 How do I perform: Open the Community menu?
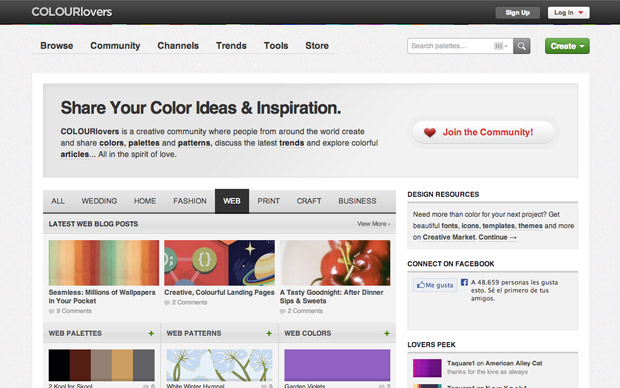tap(115, 45)
